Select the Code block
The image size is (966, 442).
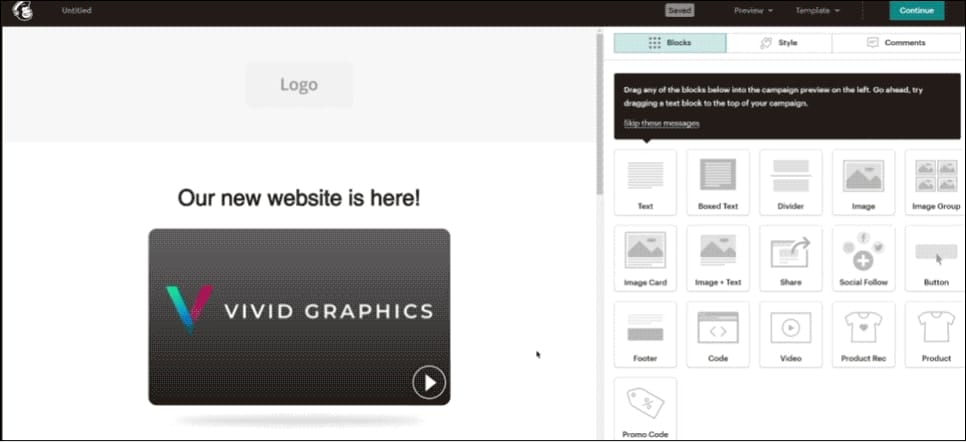(x=718, y=333)
